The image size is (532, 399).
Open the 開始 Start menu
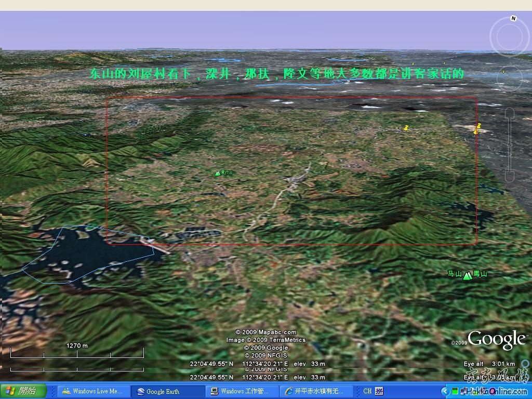23,391
